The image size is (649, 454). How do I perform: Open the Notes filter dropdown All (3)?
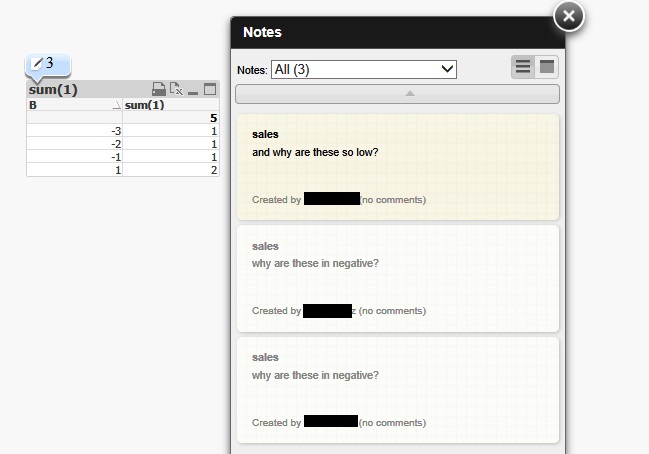(364, 70)
